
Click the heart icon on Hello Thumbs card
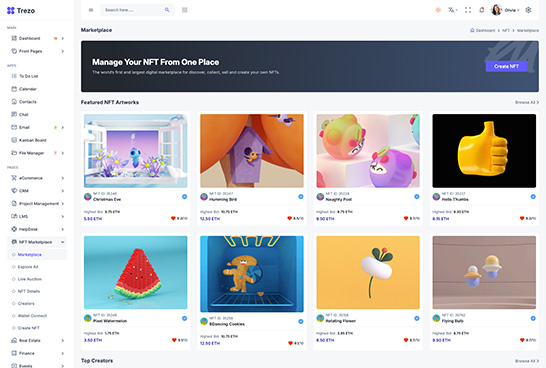point(522,218)
